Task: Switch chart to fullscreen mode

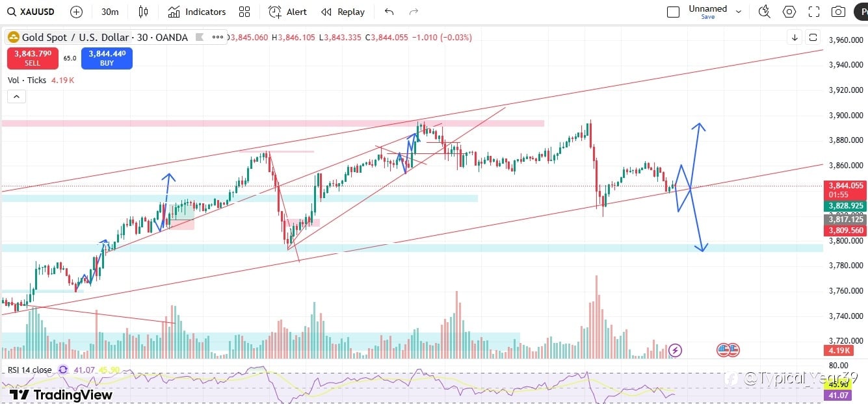Action: 814,12
